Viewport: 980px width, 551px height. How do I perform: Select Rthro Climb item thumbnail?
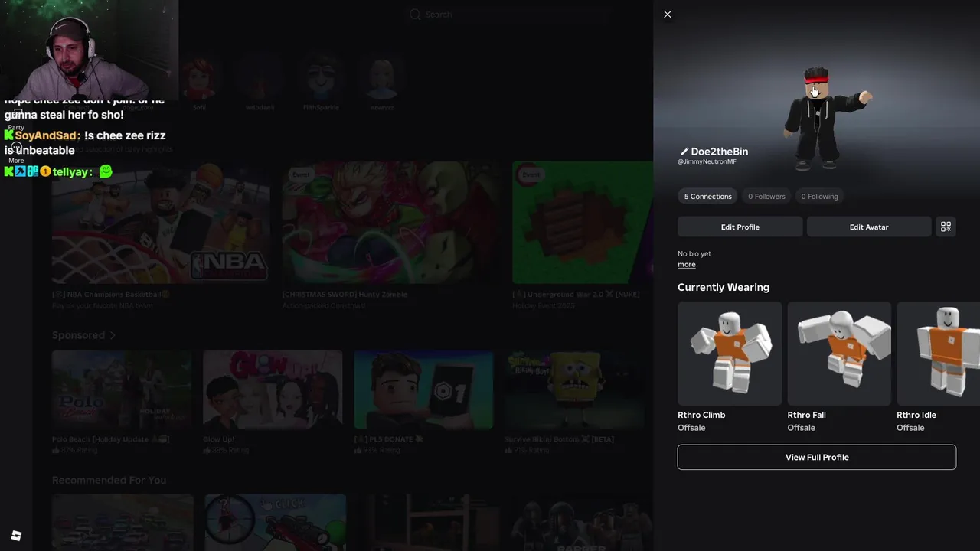[730, 353]
